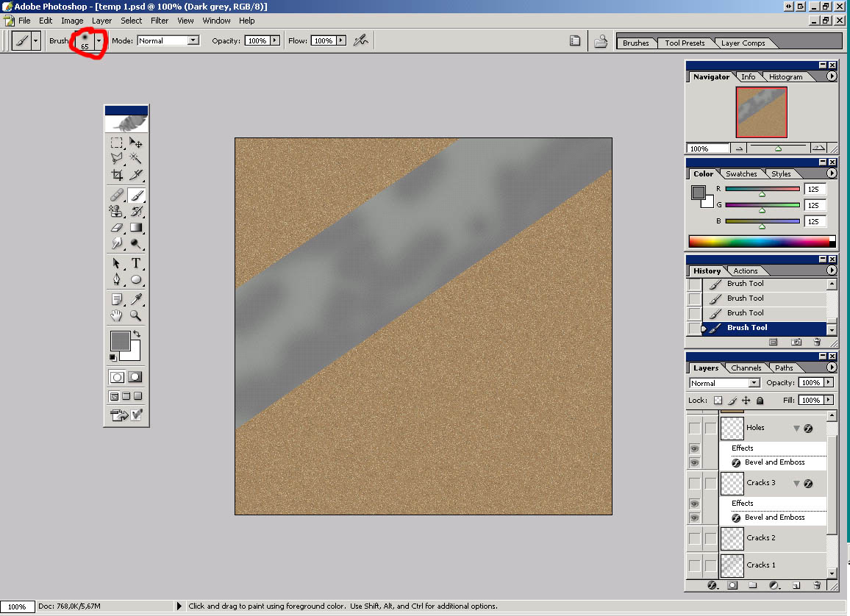Collapse effects of the Cracks 3 layer

tap(796, 483)
